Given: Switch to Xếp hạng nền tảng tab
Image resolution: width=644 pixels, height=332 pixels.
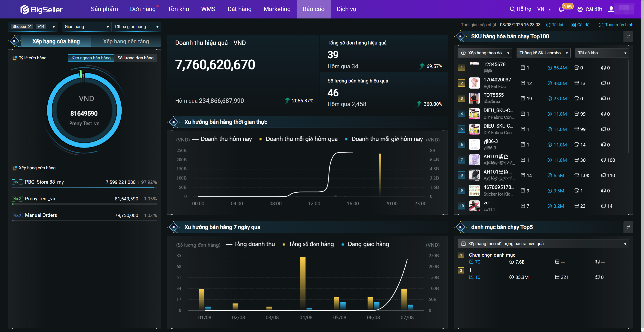Looking at the screenshot, I should click(126, 41).
